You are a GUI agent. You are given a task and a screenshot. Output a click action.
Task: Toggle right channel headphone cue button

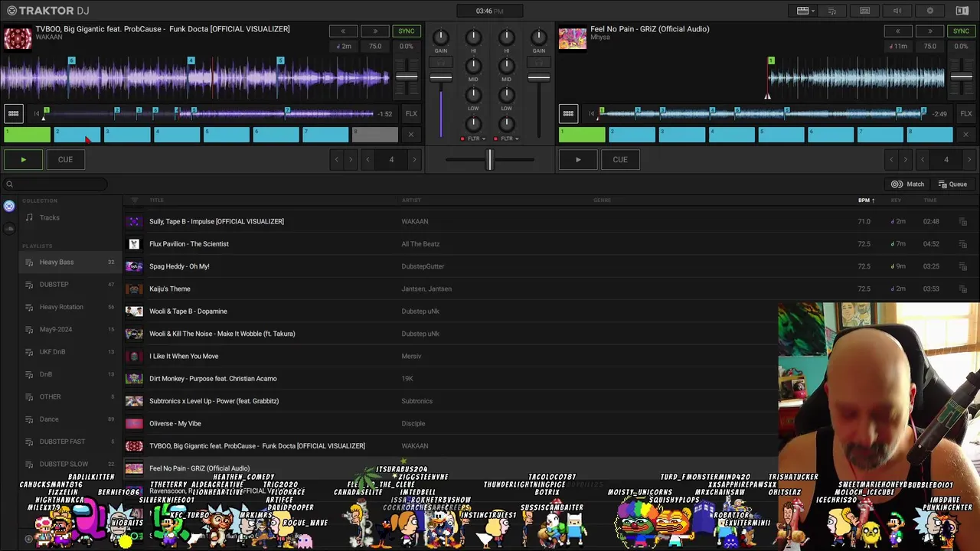[x=539, y=63]
